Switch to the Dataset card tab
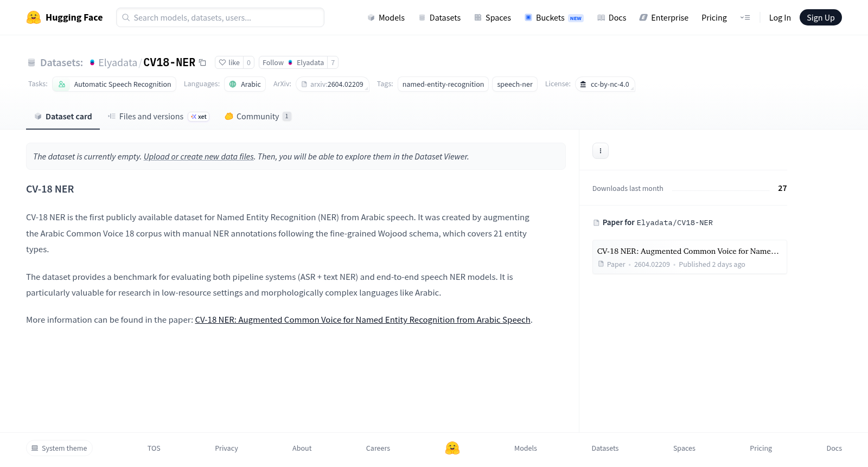This screenshot has height=467, width=868. [x=63, y=117]
